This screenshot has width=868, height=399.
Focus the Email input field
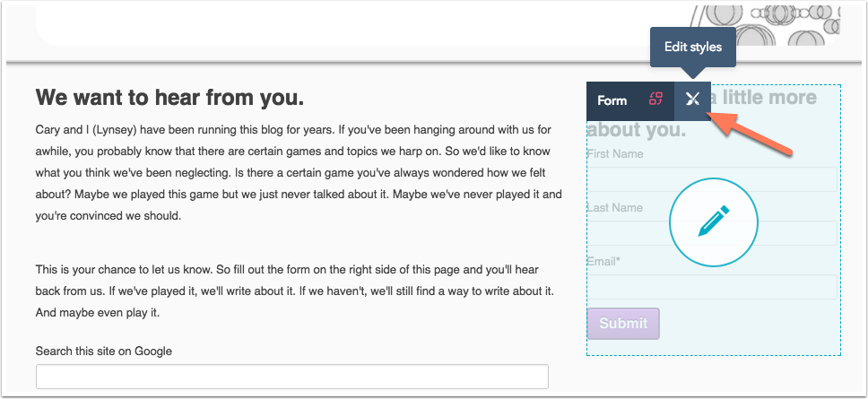[x=712, y=287]
